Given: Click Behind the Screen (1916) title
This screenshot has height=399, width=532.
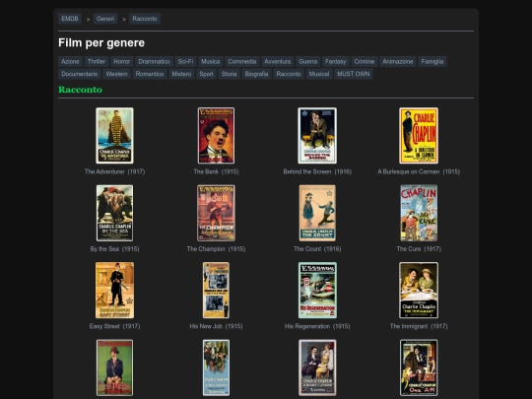Looking at the screenshot, I should (317, 172).
